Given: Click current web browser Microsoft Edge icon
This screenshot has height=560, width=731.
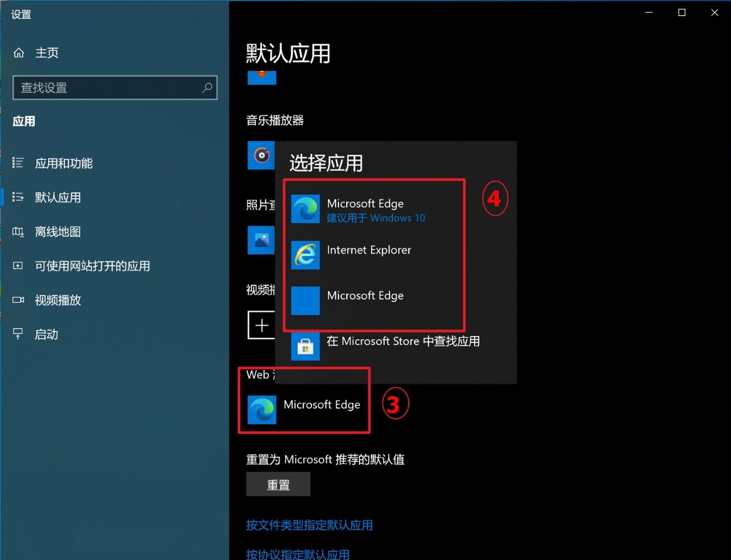Looking at the screenshot, I should pyautogui.click(x=261, y=410).
